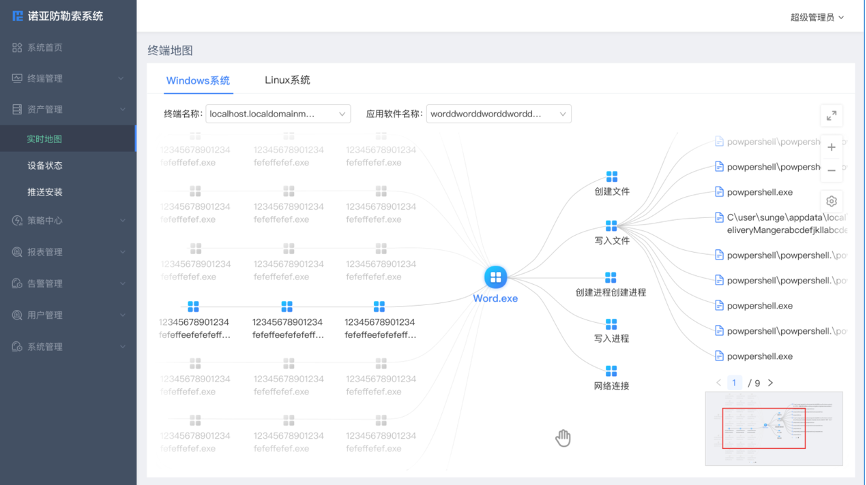Image resolution: width=866 pixels, height=485 pixels.
Task: Open the 应用软件名称 dropdown
Action: (498, 114)
